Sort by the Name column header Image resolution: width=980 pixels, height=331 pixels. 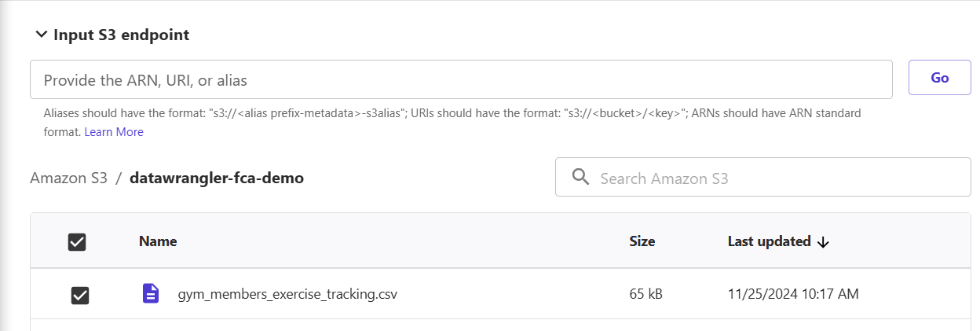(158, 241)
